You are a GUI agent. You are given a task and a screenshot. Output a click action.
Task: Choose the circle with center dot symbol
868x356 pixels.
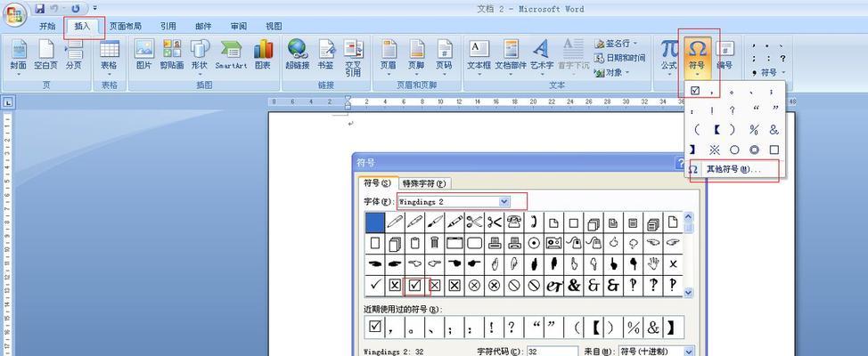(x=534, y=243)
